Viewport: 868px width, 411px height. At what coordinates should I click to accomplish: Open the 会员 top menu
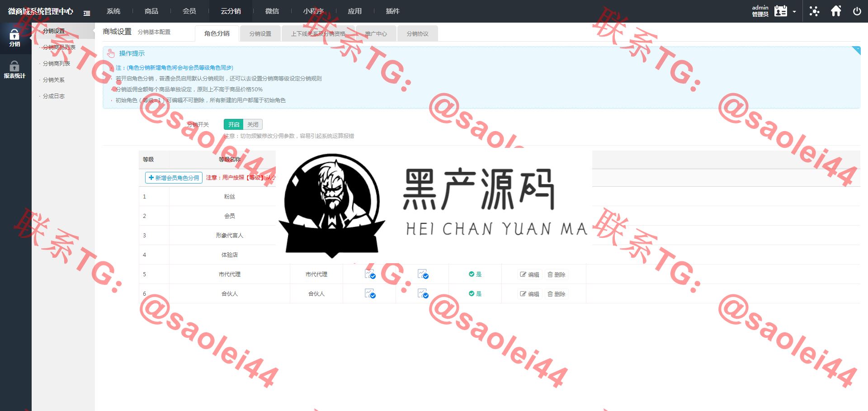(189, 11)
